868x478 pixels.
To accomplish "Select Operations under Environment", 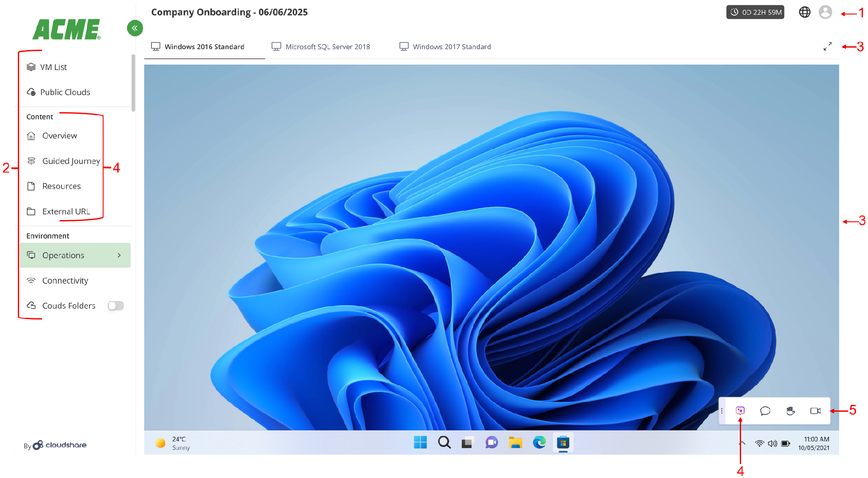I will coord(75,255).
